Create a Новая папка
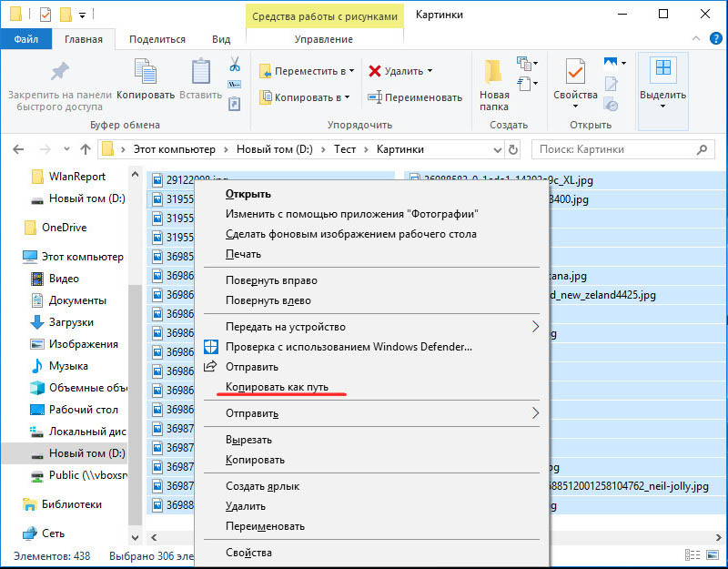 click(x=493, y=86)
